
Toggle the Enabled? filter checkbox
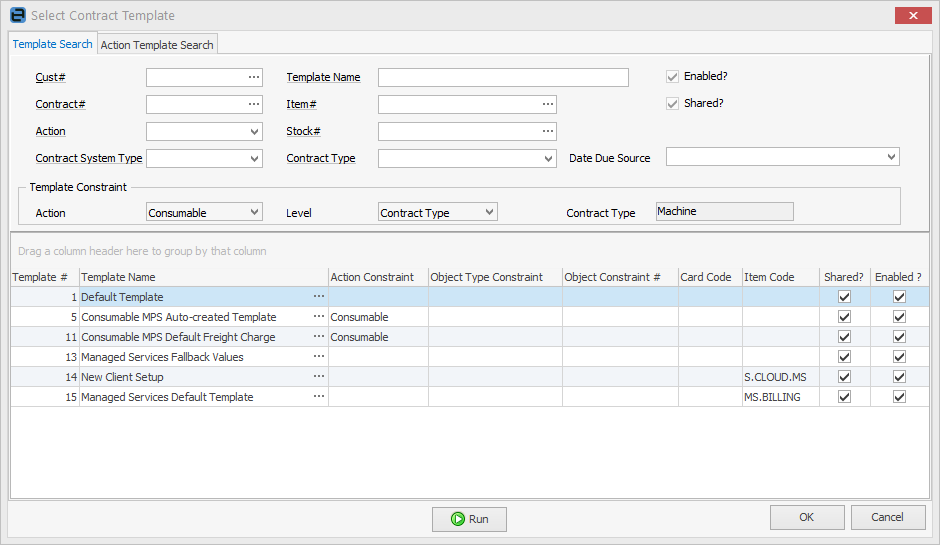tap(672, 77)
